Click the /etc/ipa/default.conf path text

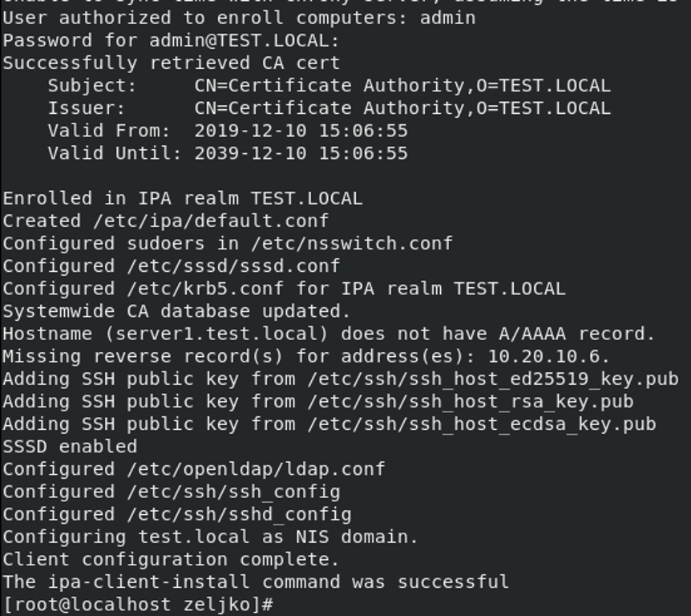[x=211, y=221]
